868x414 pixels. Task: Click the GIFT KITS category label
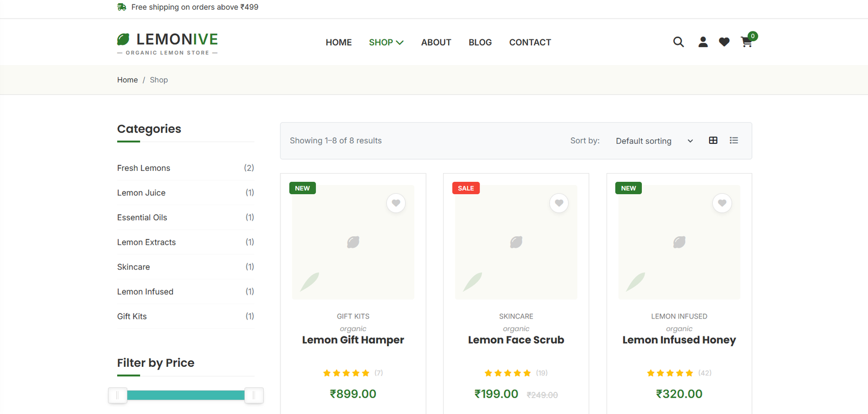click(x=353, y=316)
